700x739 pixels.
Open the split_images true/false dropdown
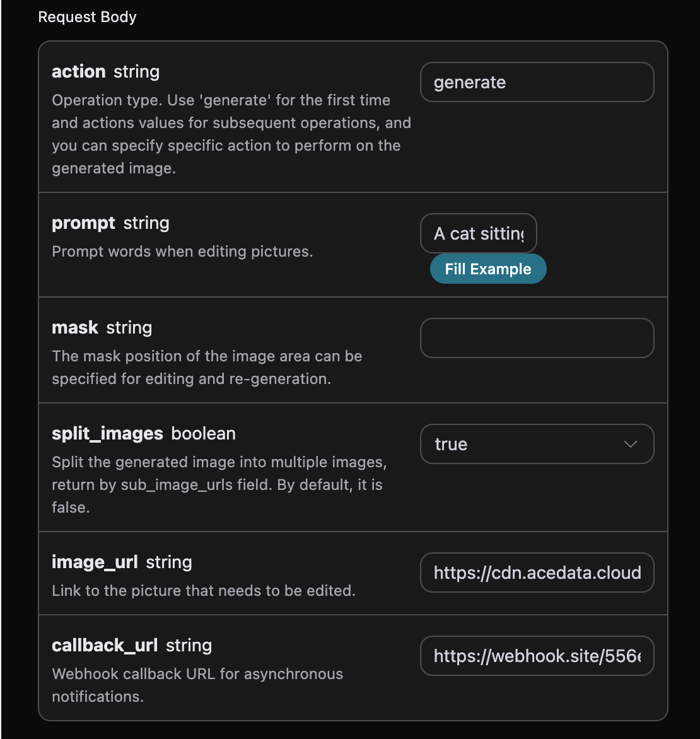click(x=537, y=444)
